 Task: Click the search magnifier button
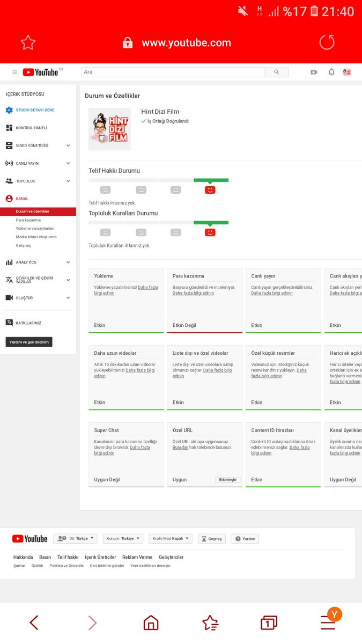click(x=277, y=72)
